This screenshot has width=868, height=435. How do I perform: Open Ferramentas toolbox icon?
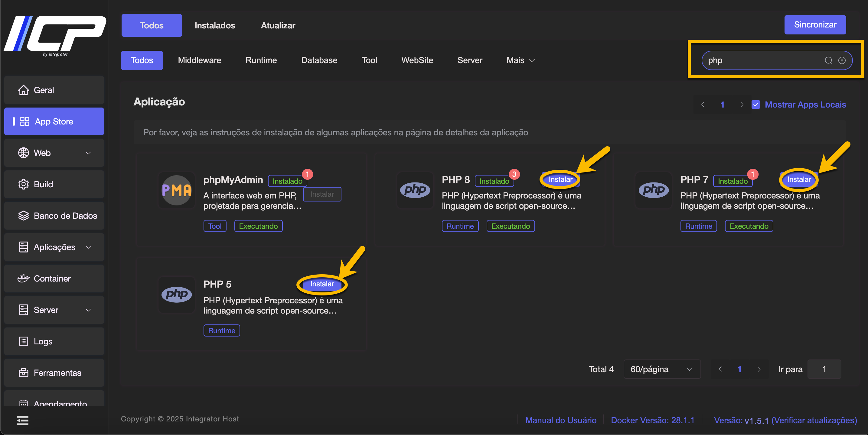pyautogui.click(x=23, y=373)
